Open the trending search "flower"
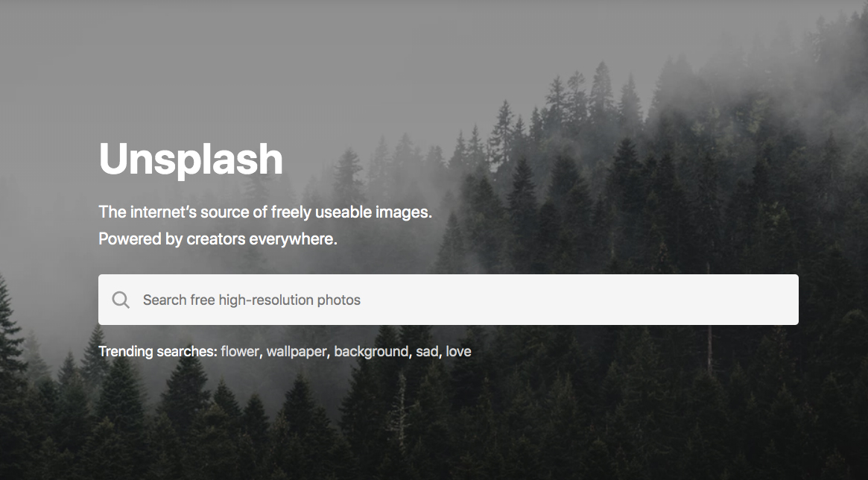 tap(239, 352)
